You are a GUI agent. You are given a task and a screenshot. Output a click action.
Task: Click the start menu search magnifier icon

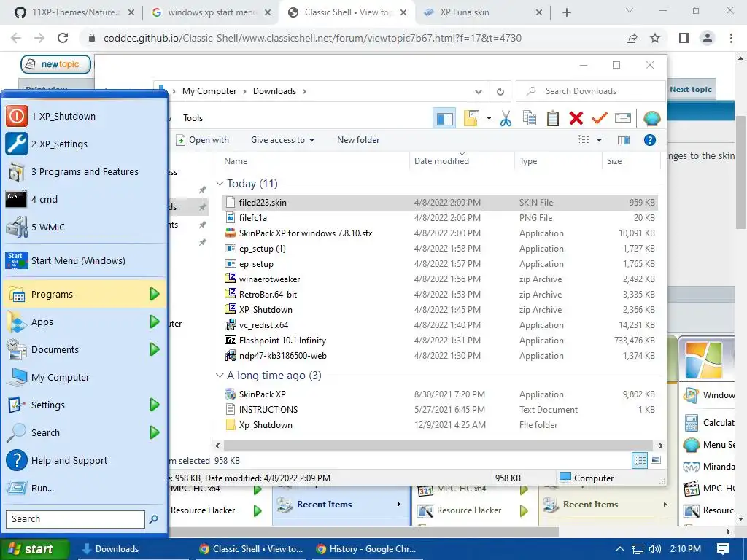153,519
